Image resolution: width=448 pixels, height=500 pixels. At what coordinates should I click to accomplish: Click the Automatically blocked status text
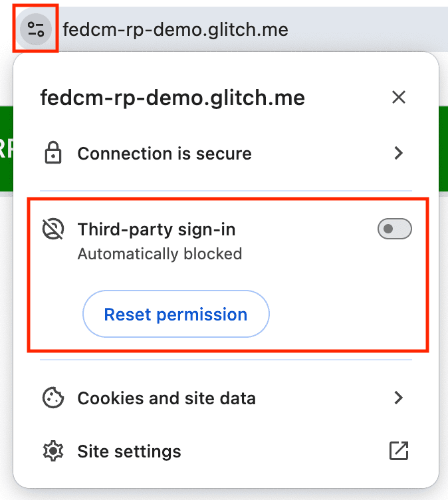pos(160,253)
